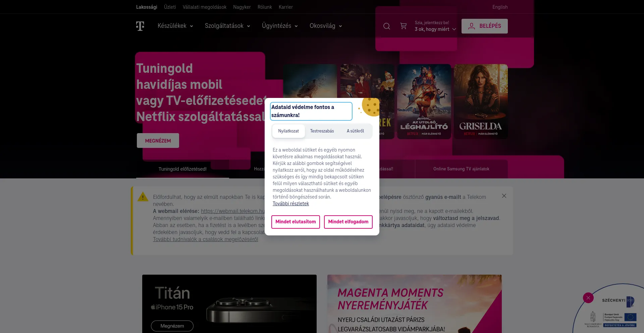This screenshot has width=644, height=333.
Task: Open the Avatar Léghajlító poster
Action: [x=424, y=101]
